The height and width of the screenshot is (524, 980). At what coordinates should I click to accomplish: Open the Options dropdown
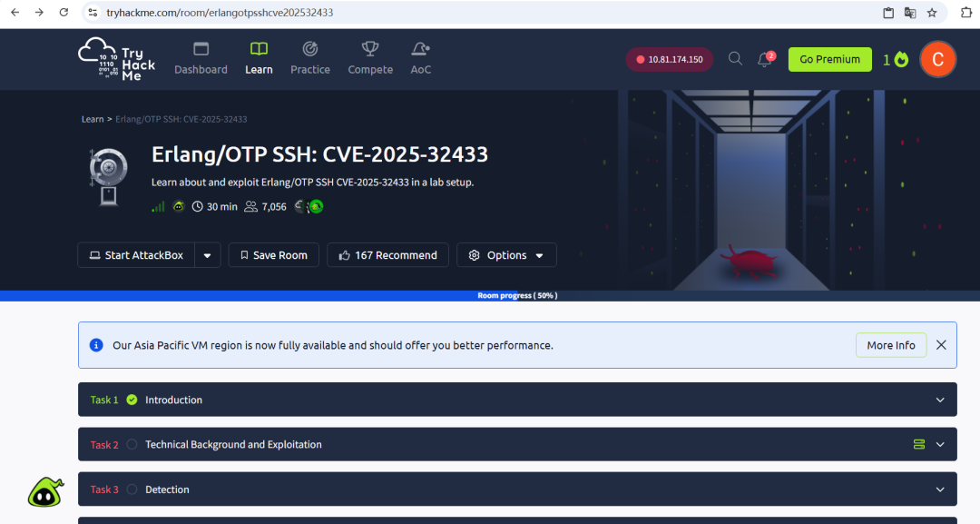507,255
